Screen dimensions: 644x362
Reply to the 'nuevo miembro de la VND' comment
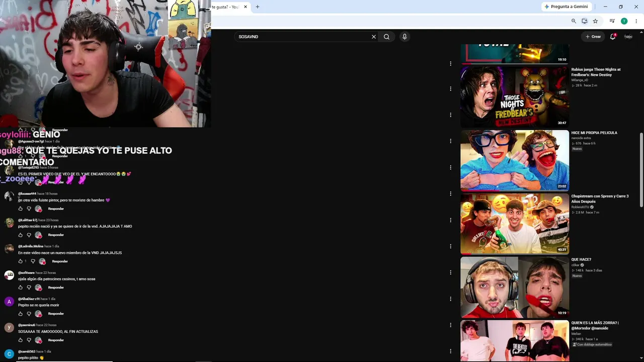60,261
